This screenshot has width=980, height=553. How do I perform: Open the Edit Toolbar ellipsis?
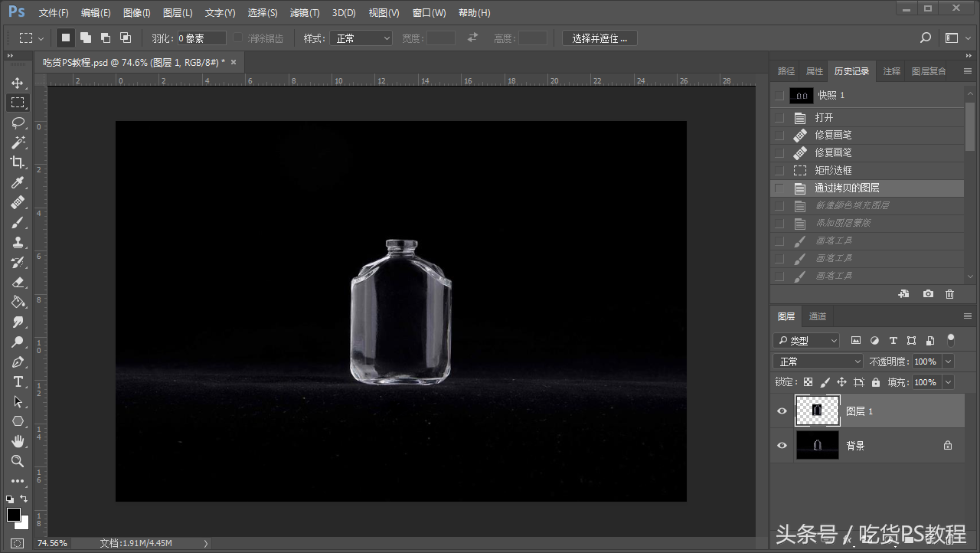coord(18,481)
